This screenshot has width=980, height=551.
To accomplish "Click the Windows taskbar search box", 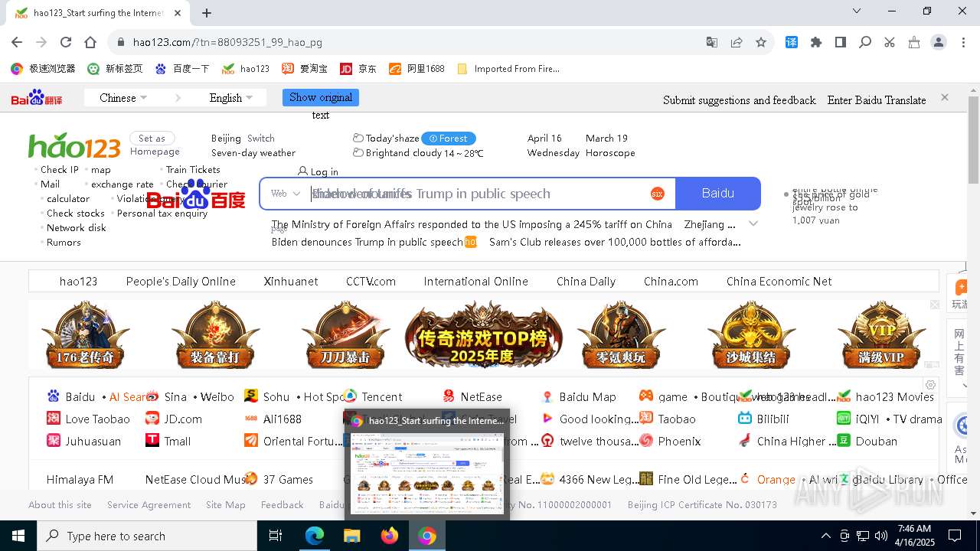I will pos(147,536).
